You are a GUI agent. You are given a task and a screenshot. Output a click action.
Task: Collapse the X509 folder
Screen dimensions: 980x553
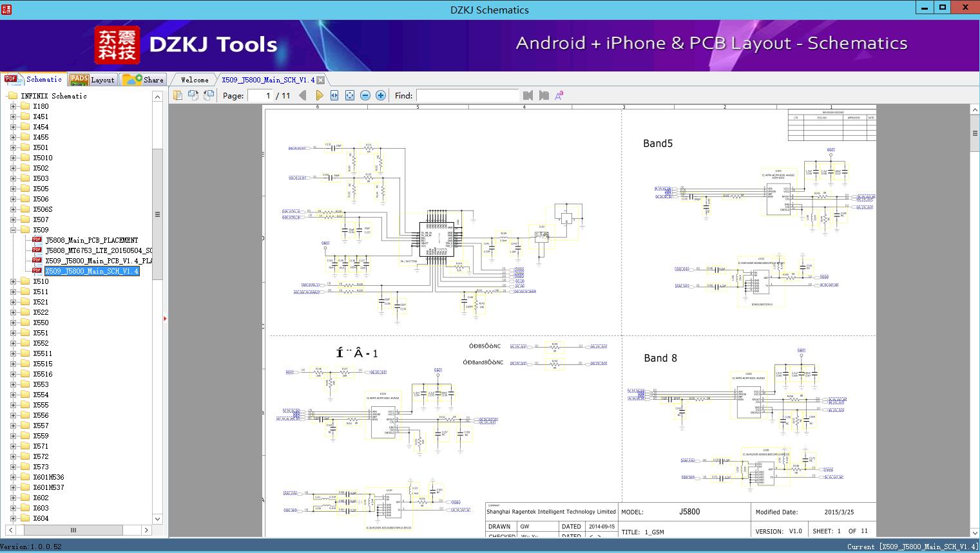coord(13,230)
